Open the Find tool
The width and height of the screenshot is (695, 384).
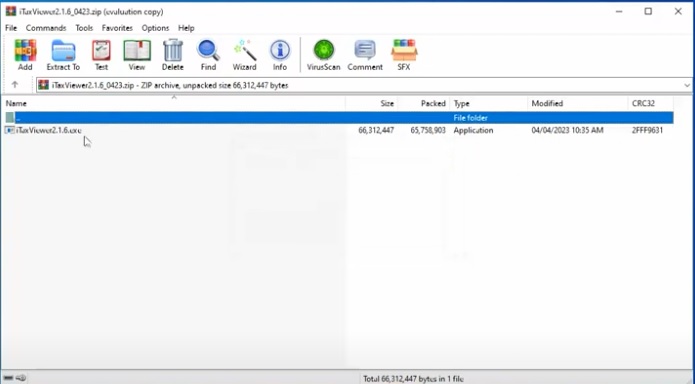[x=208, y=55]
